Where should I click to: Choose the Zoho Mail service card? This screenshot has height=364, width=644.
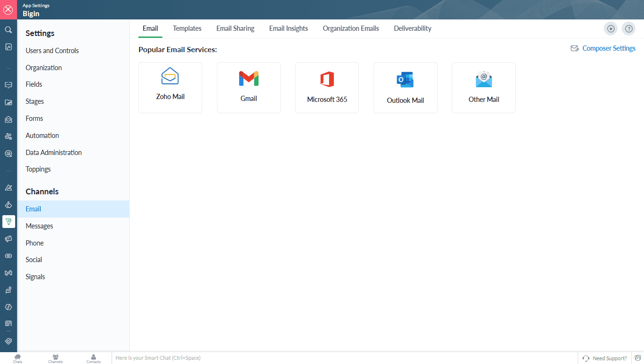[170, 88]
